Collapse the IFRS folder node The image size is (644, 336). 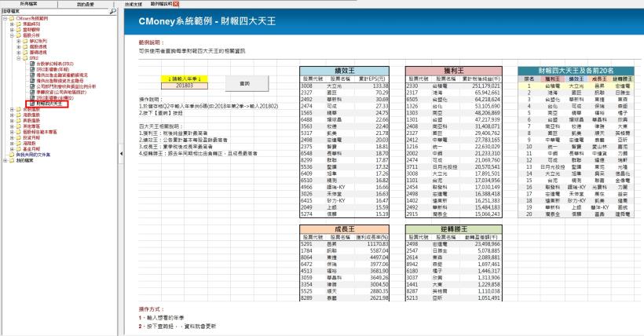[x=19, y=58]
